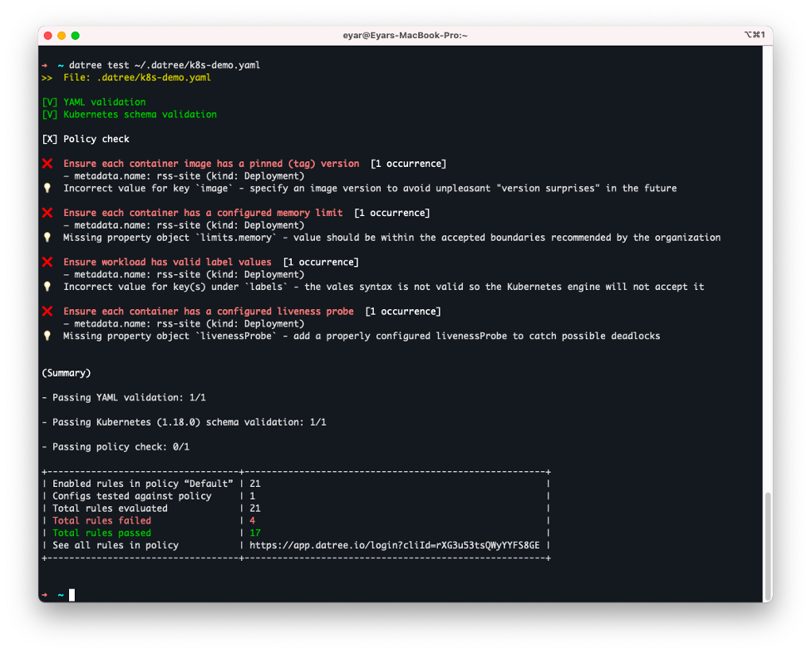Click the lightbulb icon near the limits.memory message
Screen dimensions: 812x654
click(x=47, y=237)
